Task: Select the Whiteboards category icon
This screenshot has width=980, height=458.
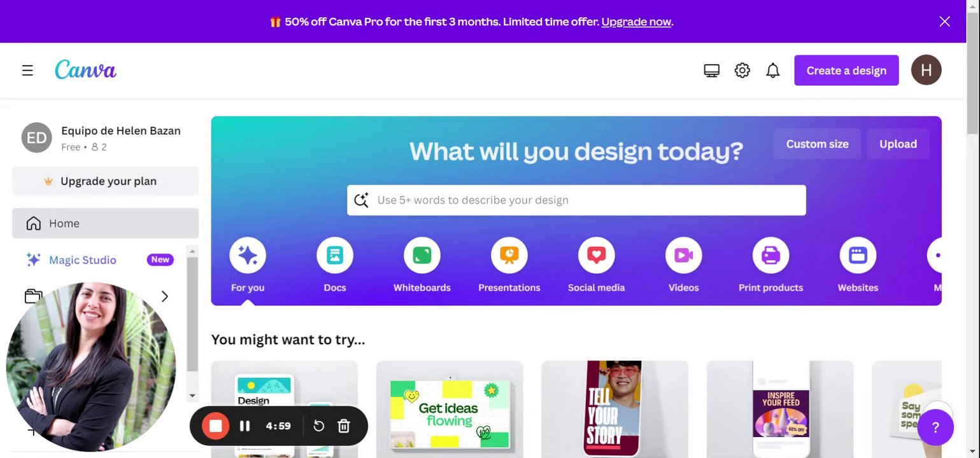Action: click(422, 256)
